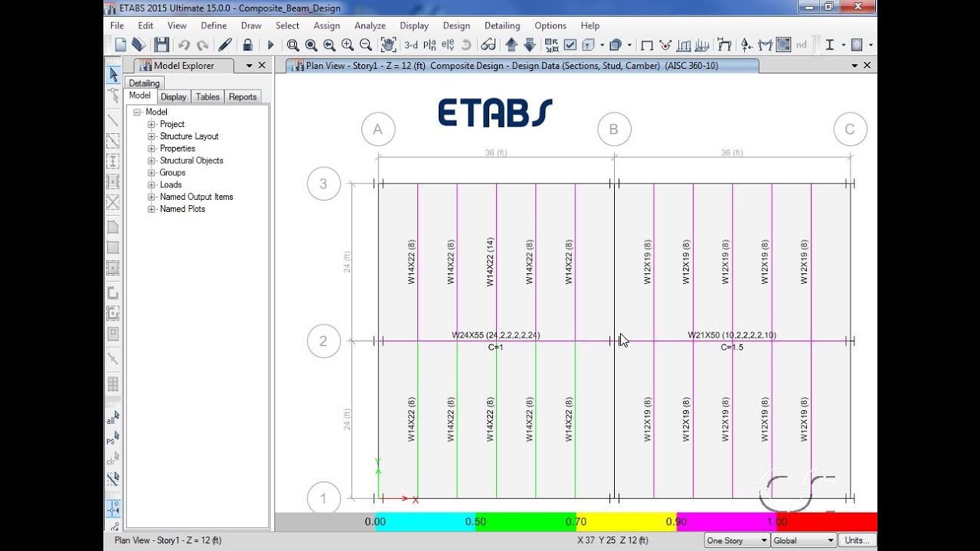Expand the Project tree node
Viewport: 980px width, 551px height.
click(x=152, y=124)
